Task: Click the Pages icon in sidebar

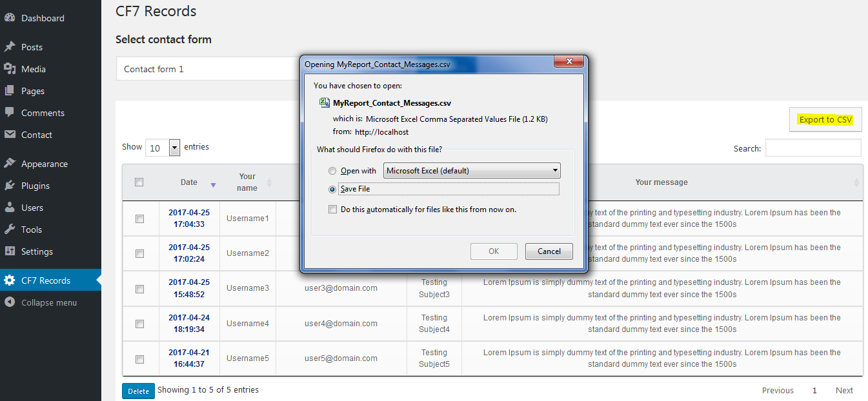Action: tap(10, 91)
